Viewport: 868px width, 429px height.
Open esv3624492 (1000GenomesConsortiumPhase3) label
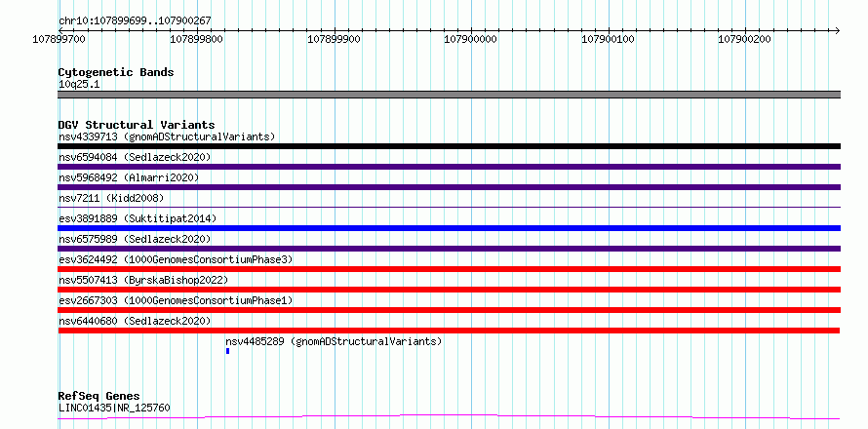click(176, 259)
